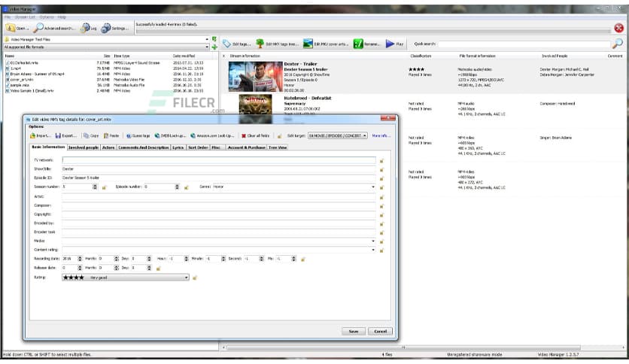Click the More info link
This screenshot has height=364, width=629.
(380, 136)
